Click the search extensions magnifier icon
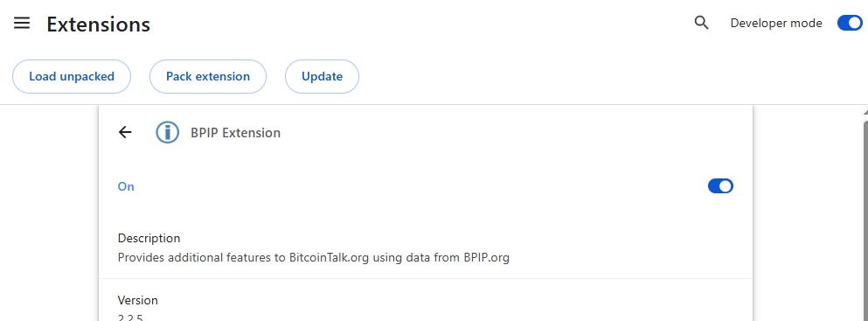 coord(701,24)
